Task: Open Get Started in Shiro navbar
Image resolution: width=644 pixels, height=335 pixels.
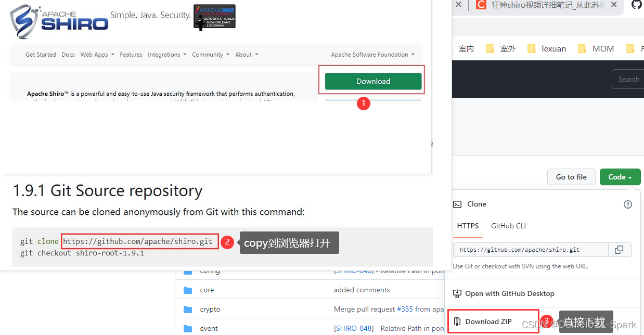Action: click(41, 55)
